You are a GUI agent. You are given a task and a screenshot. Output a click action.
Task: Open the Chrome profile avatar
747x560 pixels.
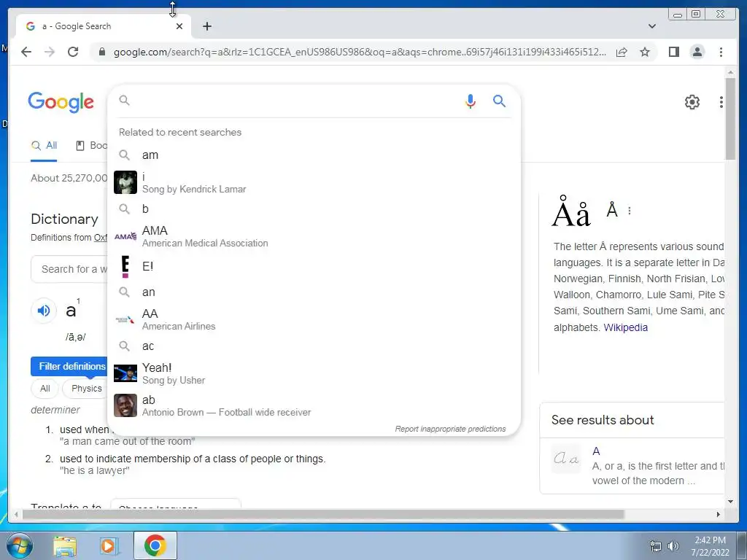pyautogui.click(x=697, y=52)
